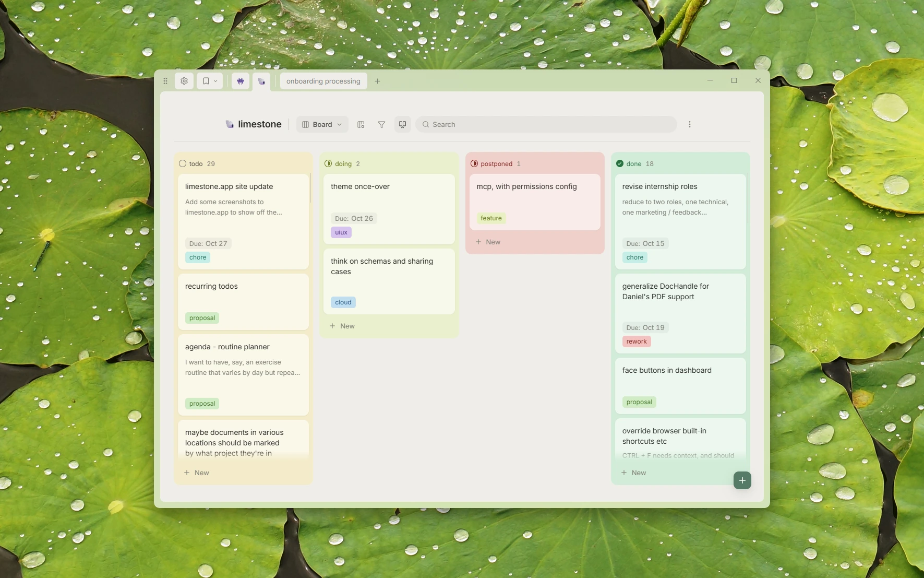This screenshot has width=924, height=578.
Task: Select the uiux purple tag swatch
Action: click(x=341, y=232)
